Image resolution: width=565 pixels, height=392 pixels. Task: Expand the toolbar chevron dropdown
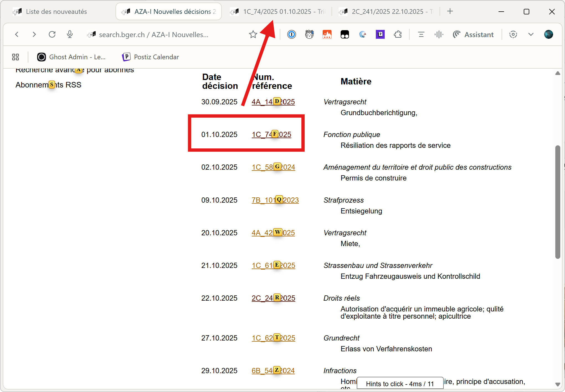531,34
